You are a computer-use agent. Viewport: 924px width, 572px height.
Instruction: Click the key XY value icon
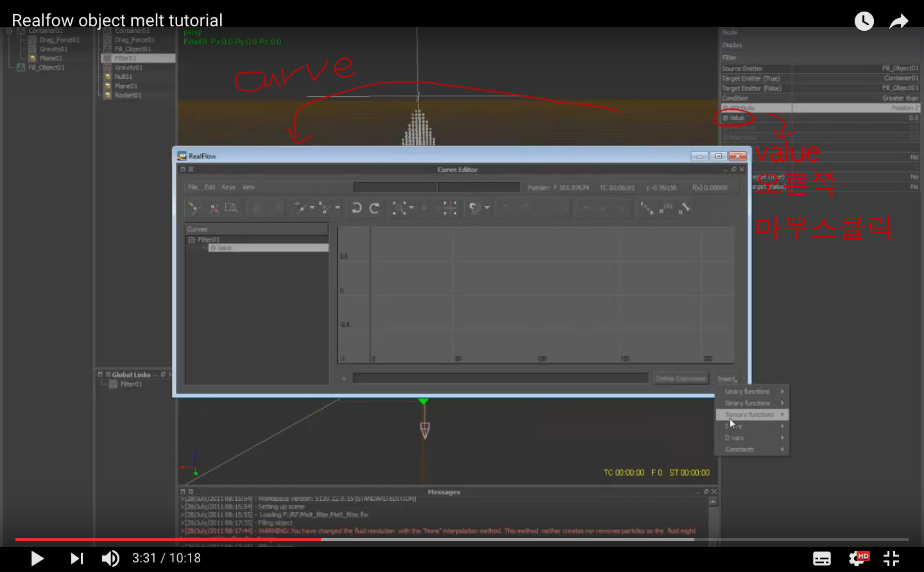coord(667,208)
